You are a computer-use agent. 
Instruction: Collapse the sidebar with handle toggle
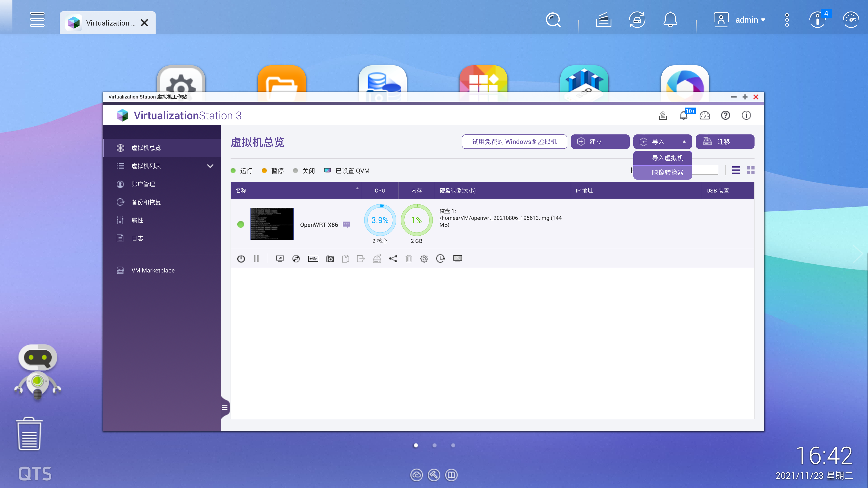pyautogui.click(x=225, y=408)
